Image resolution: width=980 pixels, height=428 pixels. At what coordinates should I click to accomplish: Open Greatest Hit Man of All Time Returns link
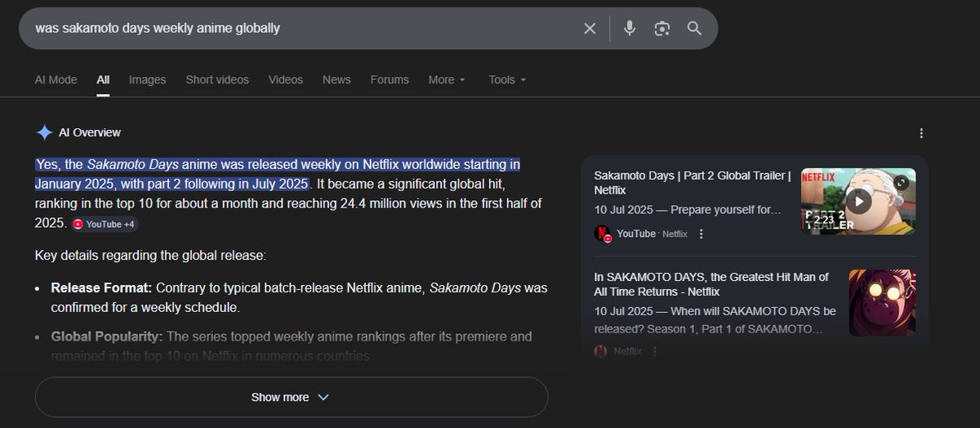[x=711, y=284]
